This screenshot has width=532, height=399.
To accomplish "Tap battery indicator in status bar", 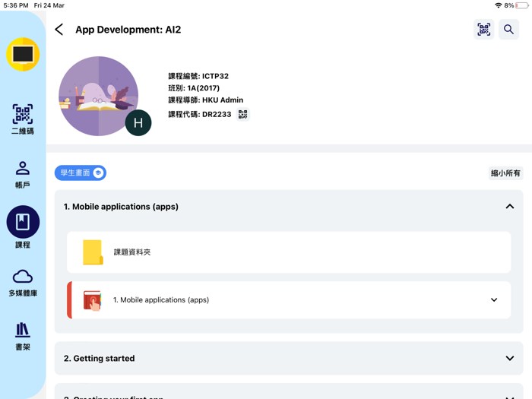I will [522, 5].
